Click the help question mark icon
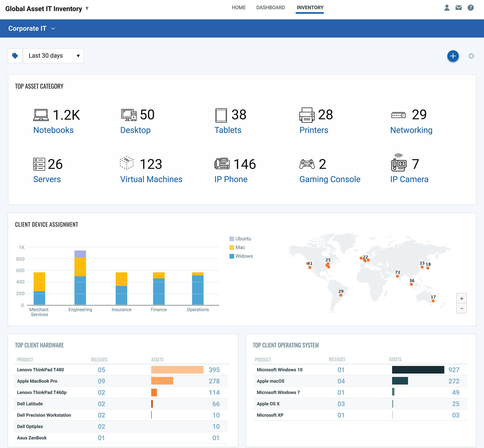The image size is (484, 448). pyautogui.click(x=470, y=8)
